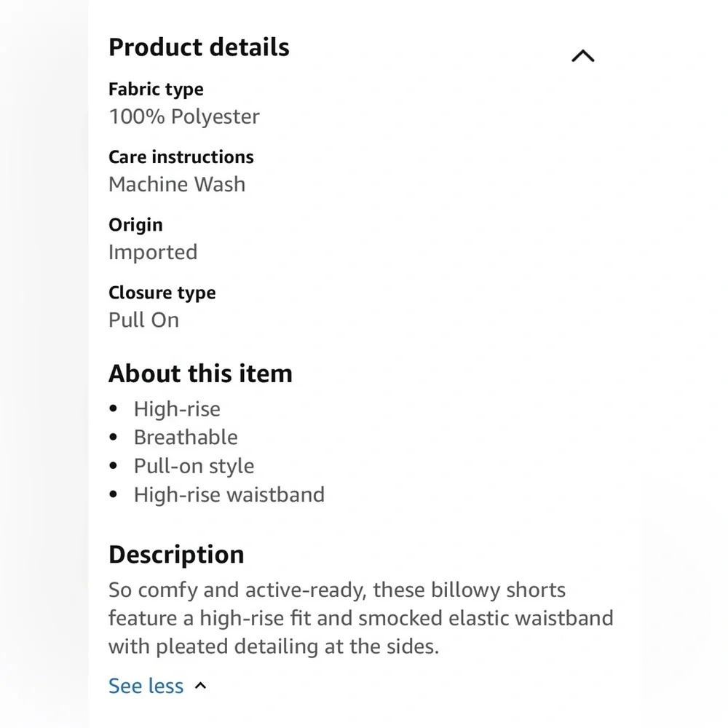The height and width of the screenshot is (728, 728).
Task: Click the Pull On value
Action: coord(144,320)
